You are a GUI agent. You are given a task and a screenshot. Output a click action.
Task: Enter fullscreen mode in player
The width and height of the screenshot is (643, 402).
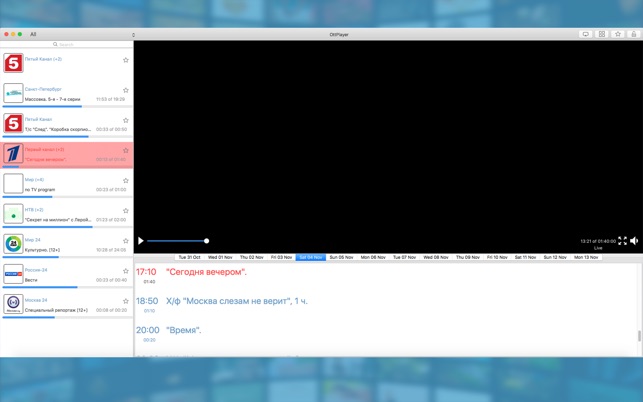tap(622, 241)
